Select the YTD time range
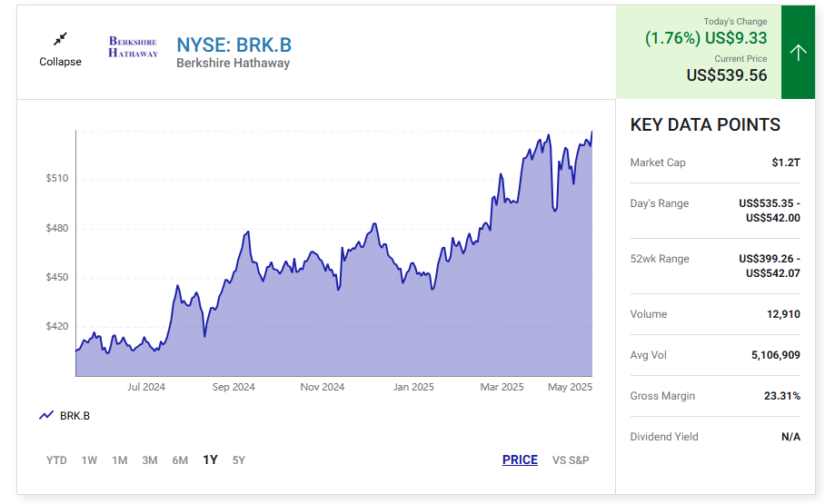This screenshot has width=825, height=504. 56,460
